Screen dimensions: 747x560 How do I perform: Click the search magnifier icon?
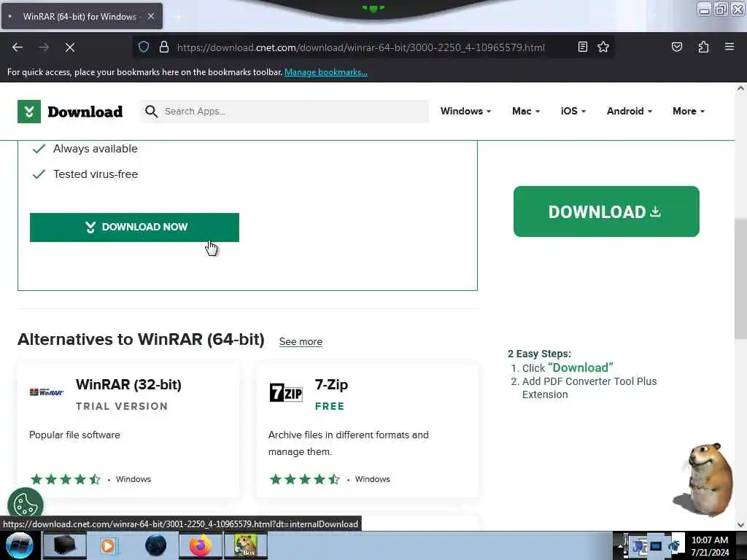(152, 112)
